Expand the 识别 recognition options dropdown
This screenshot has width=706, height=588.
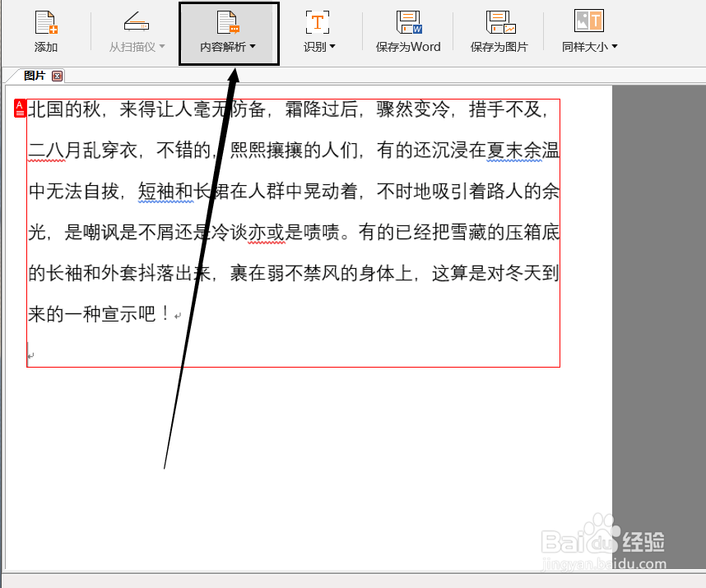(x=334, y=47)
